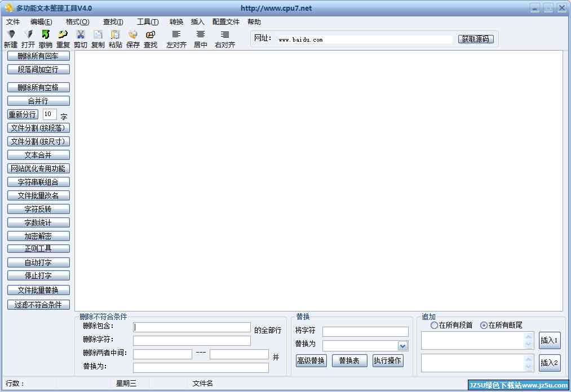The height and width of the screenshot is (392, 571).
Task: Click the 自动打字 button
Action: pos(38,262)
